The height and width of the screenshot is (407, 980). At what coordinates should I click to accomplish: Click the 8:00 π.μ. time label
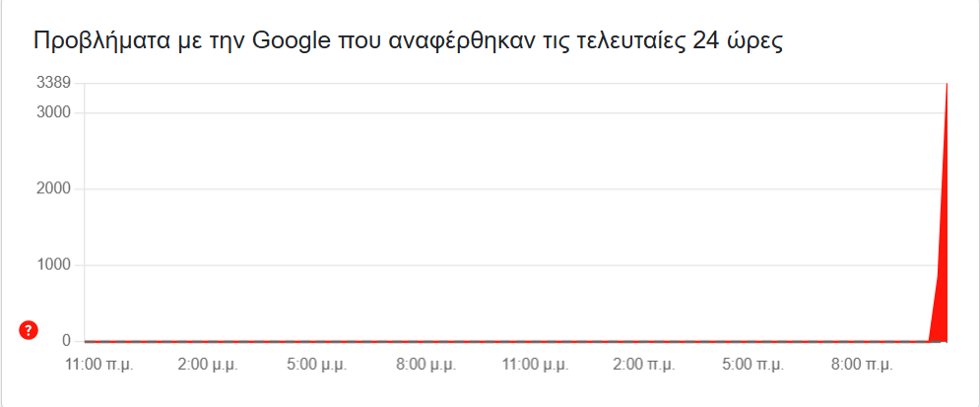pos(863,364)
